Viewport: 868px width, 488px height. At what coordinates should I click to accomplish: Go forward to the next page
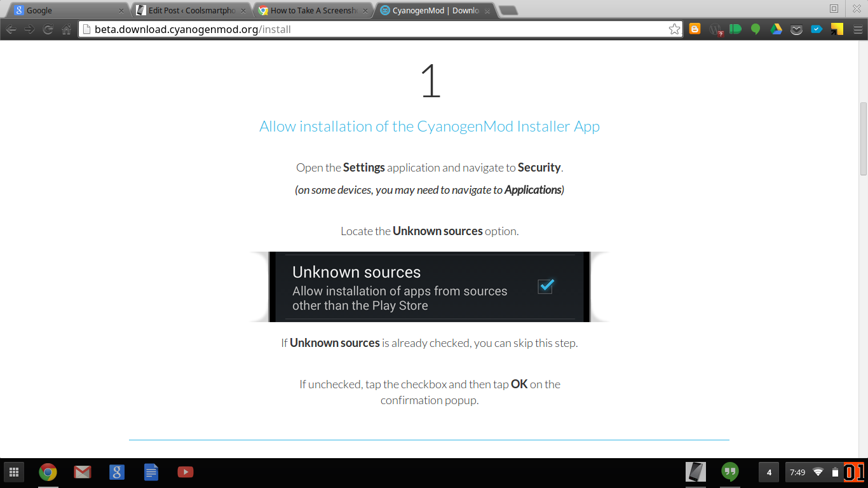29,29
